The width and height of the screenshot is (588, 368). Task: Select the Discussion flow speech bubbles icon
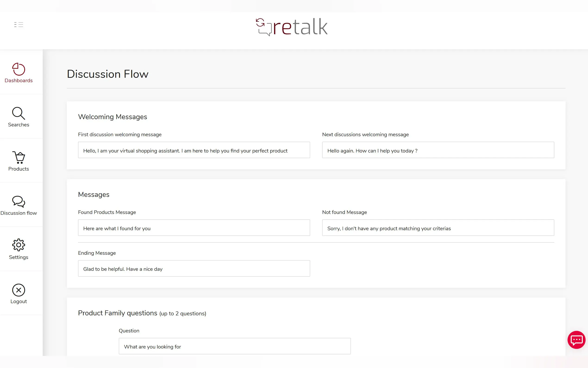(x=19, y=202)
